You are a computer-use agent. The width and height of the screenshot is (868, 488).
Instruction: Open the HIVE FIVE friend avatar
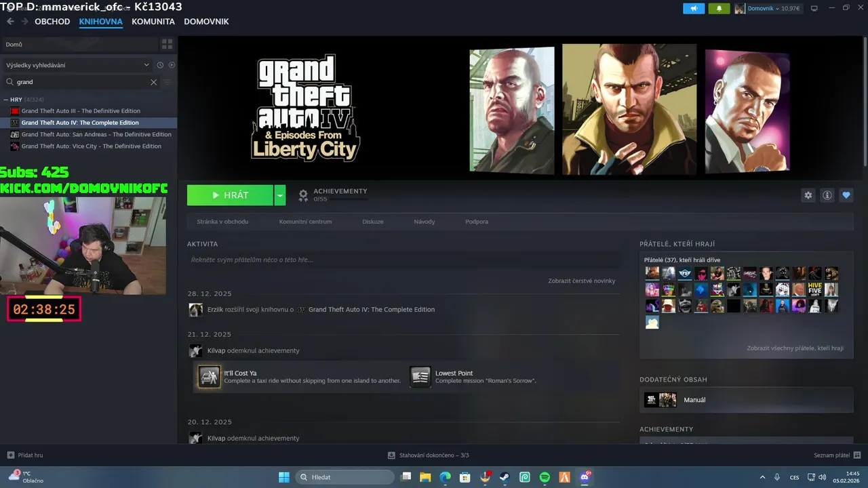814,289
